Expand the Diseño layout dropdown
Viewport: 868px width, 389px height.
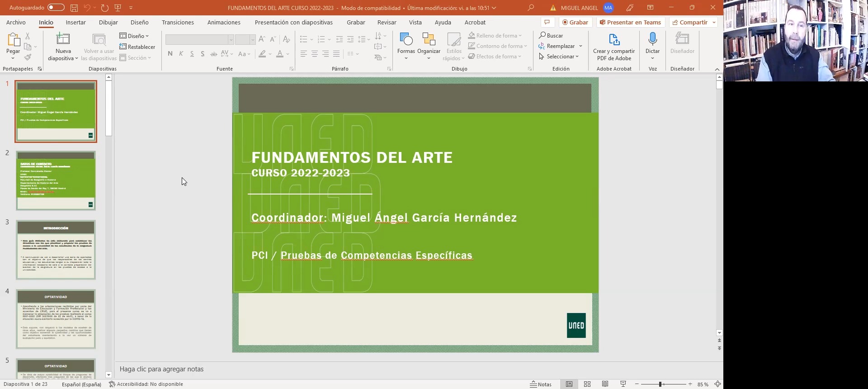point(134,36)
